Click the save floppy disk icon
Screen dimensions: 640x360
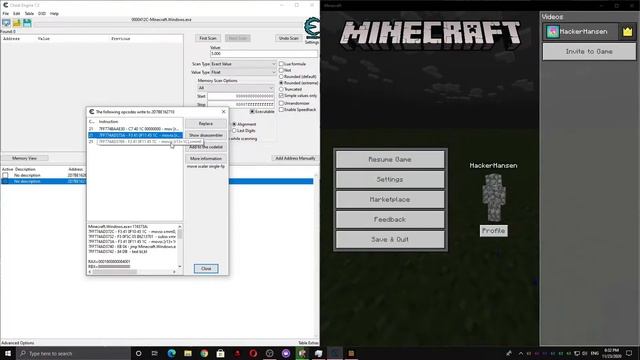tap(27, 23)
